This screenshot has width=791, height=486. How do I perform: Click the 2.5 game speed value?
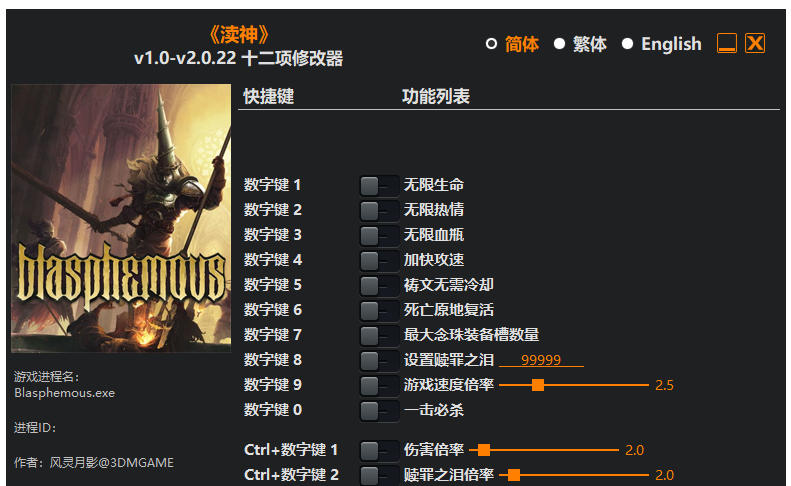coord(664,386)
